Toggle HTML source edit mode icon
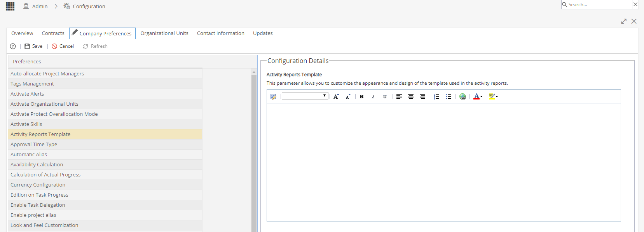This screenshot has width=644, height=232. click(273, 96)
